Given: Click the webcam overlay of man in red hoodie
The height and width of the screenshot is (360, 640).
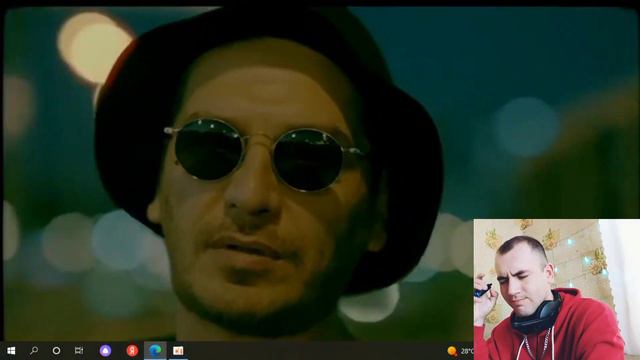Looking at the screenshot, I should pyautogui.click(x=557, y=289).
